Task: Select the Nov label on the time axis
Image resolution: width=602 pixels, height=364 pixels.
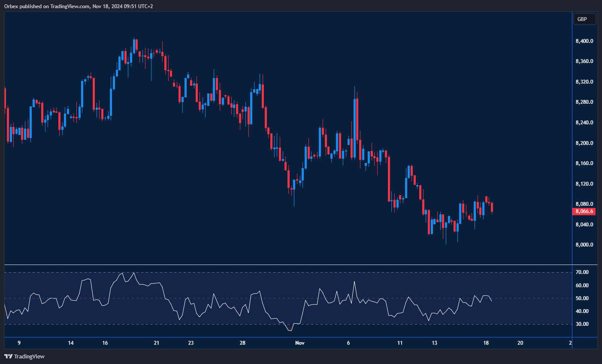Action: pyautogui.click(x=300, y=343)
